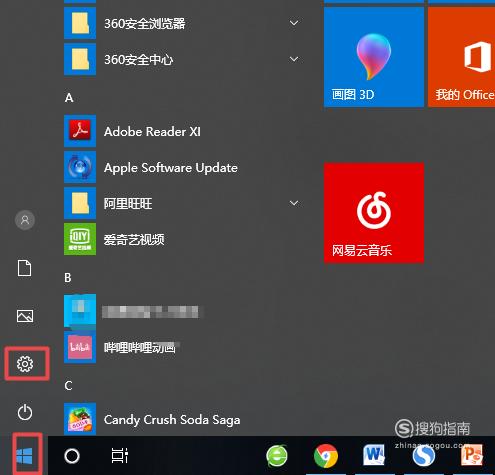Select the 360安全浏览器 label

[145, 23]
